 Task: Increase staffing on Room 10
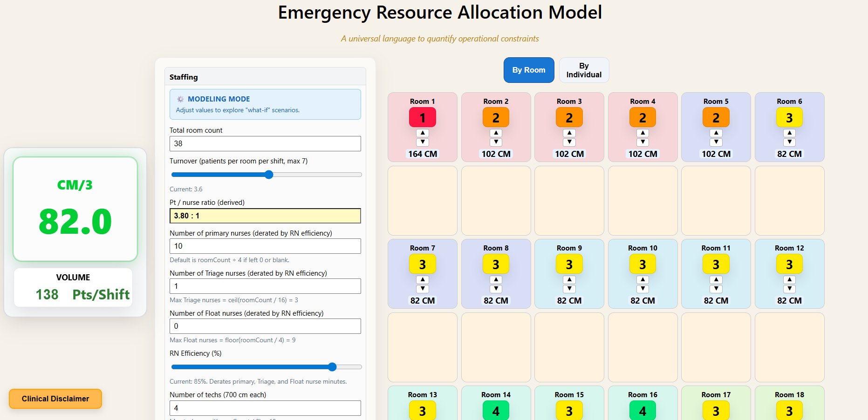(x=642, y=279)
